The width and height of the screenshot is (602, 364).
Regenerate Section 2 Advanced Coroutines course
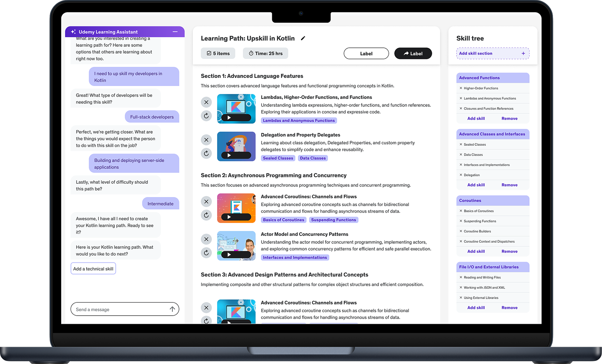click(206, 215)
